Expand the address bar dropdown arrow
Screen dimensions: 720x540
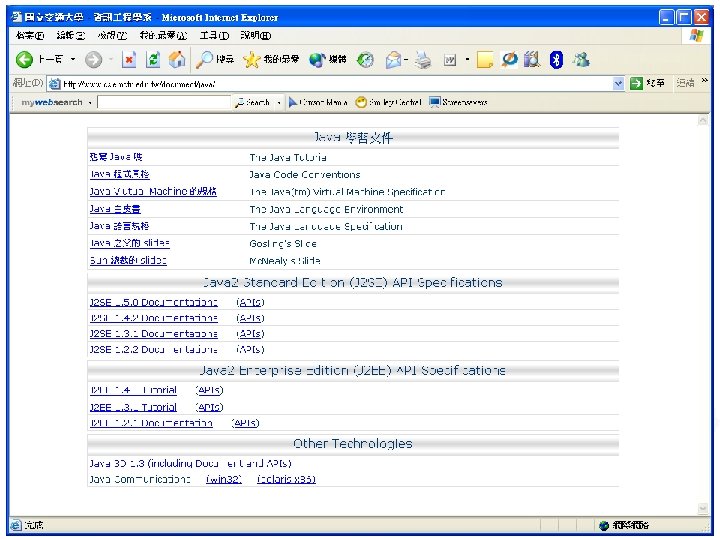619,84
